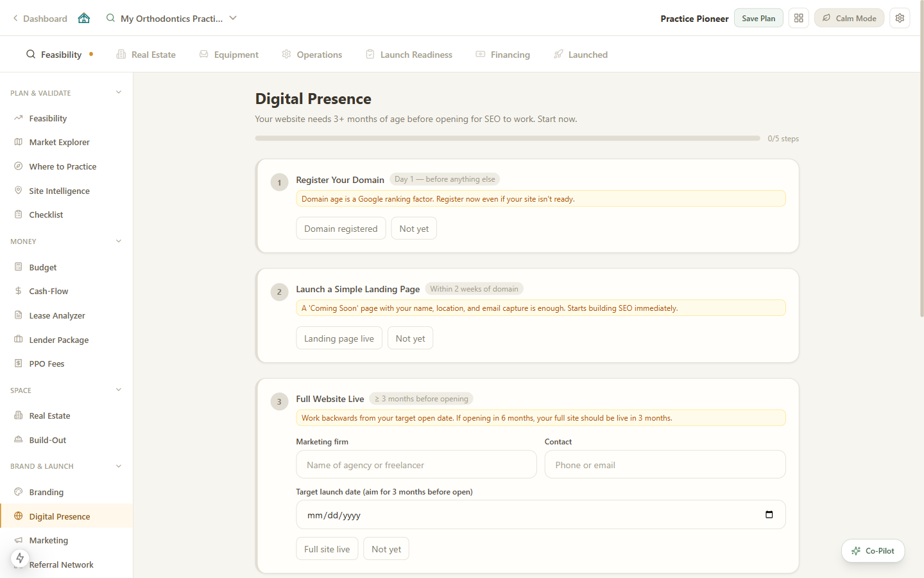Open the grid apps icon button
The height and width of the screenshot is (578, 924).
[799, 18]
